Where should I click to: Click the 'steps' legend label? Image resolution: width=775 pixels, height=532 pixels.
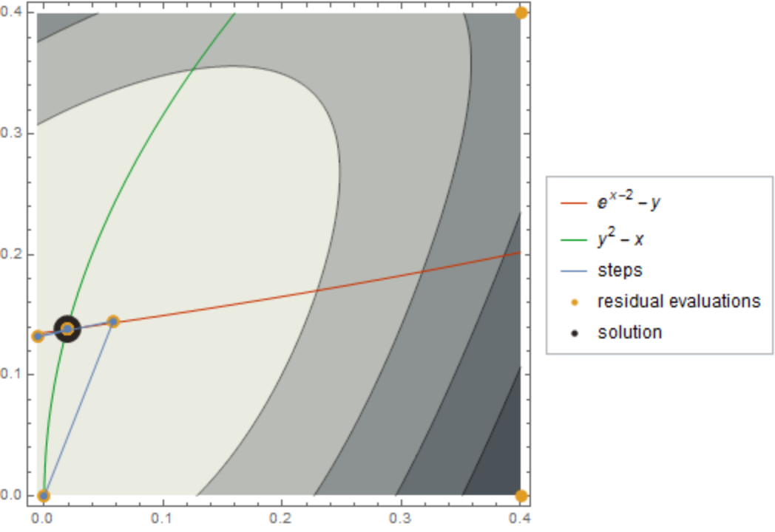tap(620, 270)
